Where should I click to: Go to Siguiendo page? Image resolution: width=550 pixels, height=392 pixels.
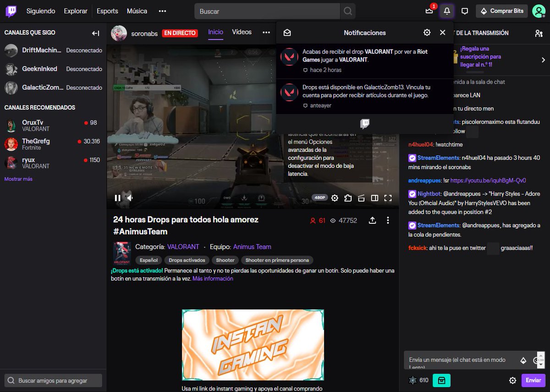click(x=41, y=11)
